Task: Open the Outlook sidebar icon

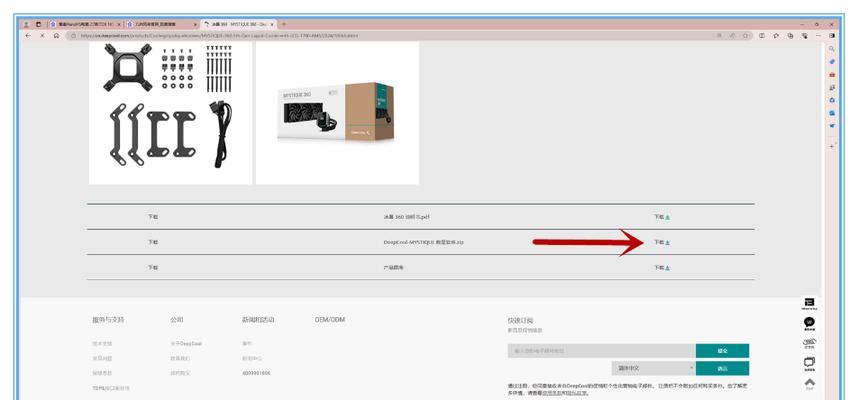Action: 832,113
